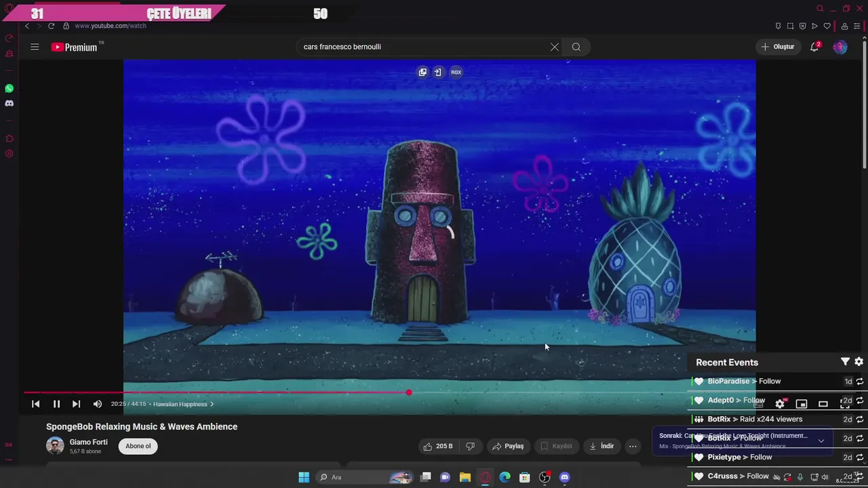Image resolution: width=868 pixels, height=488 pixels.
Task: Toggle theater mode
Action: click(823, 404)
